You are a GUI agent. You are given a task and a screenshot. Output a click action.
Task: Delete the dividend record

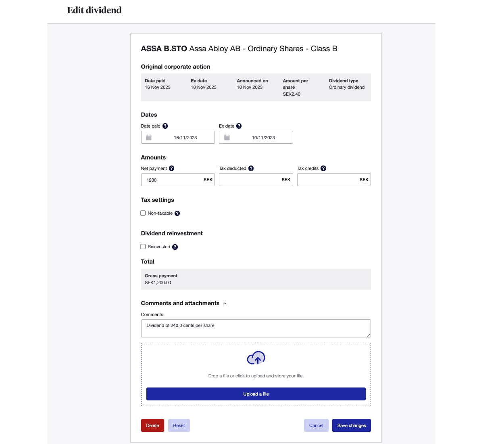[152, 425]
